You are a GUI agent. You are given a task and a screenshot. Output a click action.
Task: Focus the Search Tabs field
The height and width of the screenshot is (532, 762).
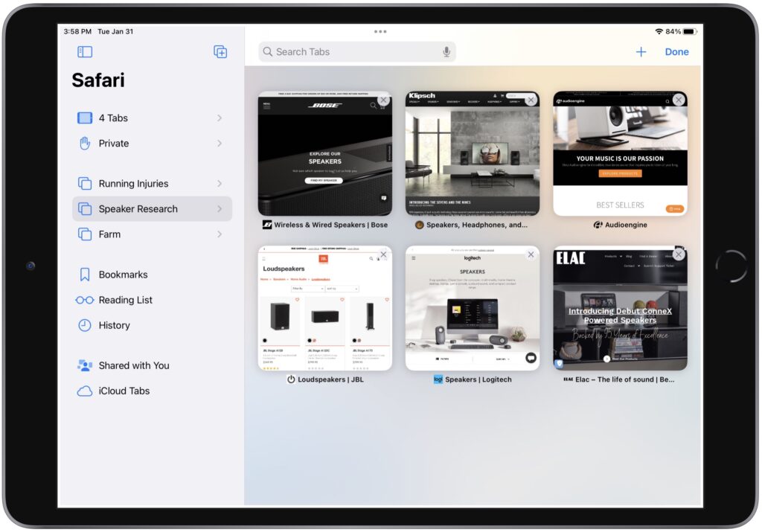(357, 51)
